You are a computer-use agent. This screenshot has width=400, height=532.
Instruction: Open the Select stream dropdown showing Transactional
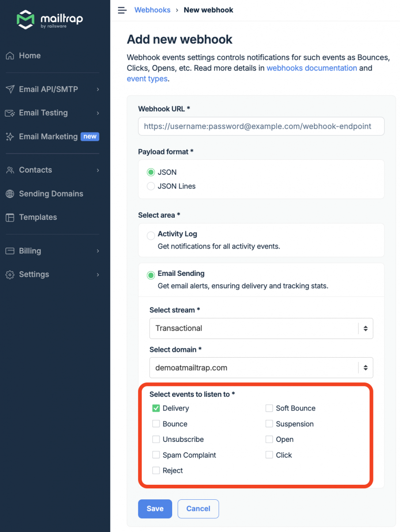pos(261,328)
